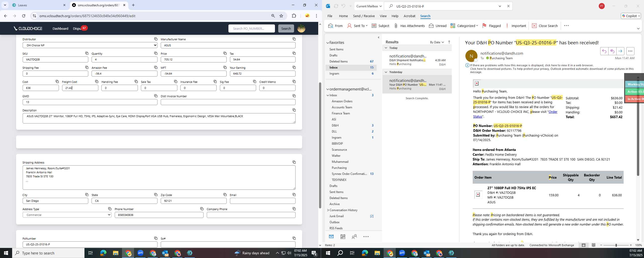Copy the GMD field value
This screenshot has width=644, height=258.
click(156, 96)
